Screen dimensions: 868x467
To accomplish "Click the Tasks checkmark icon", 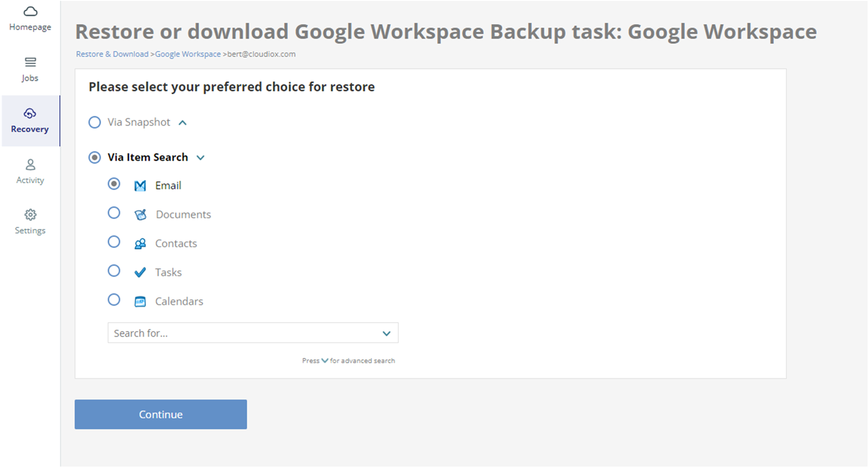I will tap(140, 273).
